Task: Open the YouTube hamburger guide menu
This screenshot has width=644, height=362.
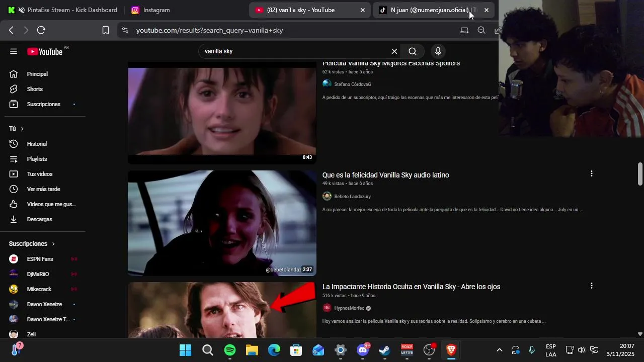Action: 14,51
